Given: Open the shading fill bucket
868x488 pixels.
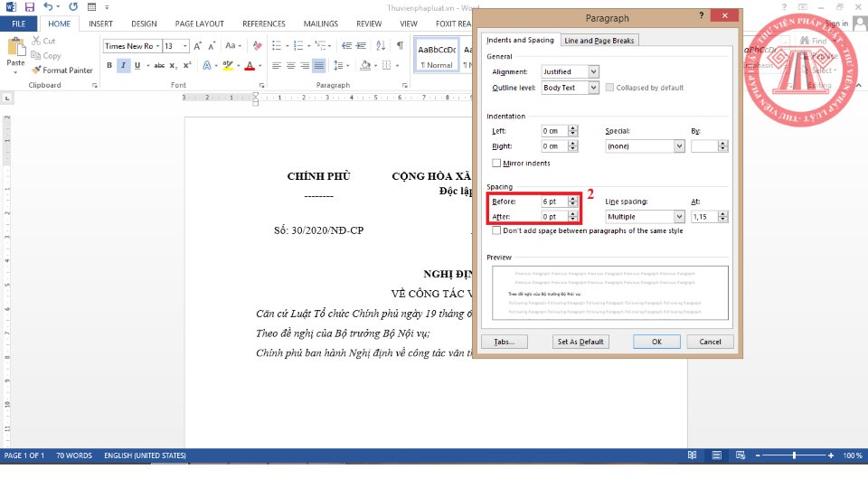Looking at the screenshot, I should tap(364, 65).
